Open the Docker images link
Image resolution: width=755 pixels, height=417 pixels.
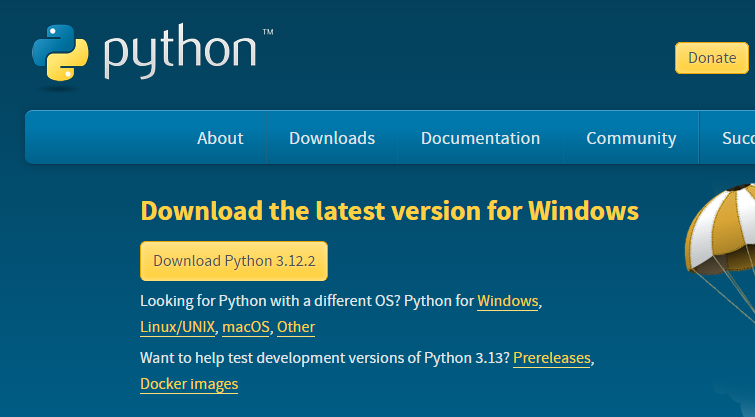click(x=189, y=384)
